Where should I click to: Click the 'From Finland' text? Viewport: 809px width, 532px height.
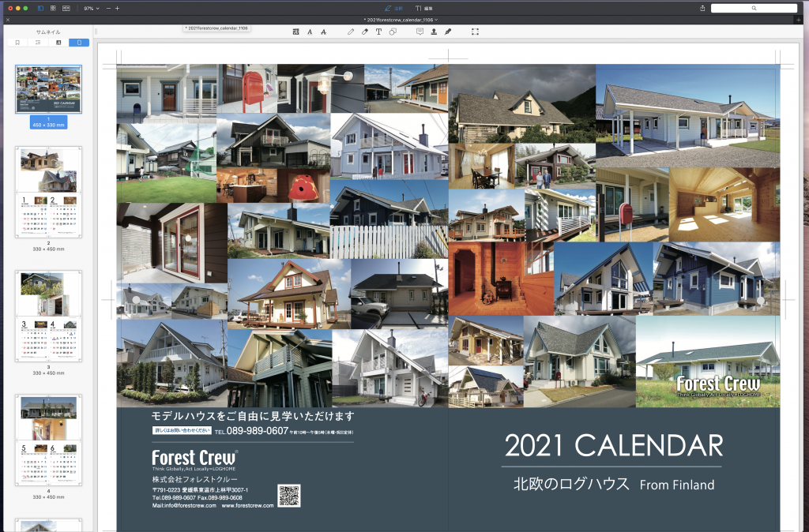click(x=677, y=485)
